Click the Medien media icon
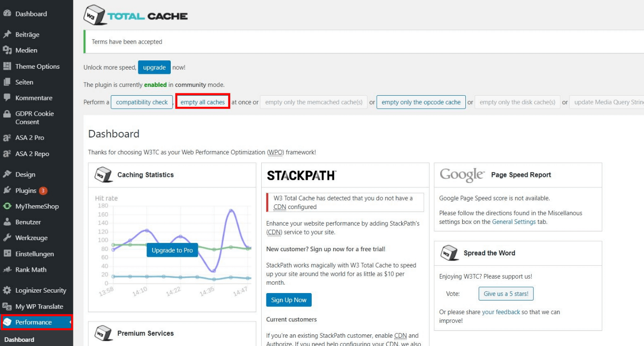 tap(7, 50)
